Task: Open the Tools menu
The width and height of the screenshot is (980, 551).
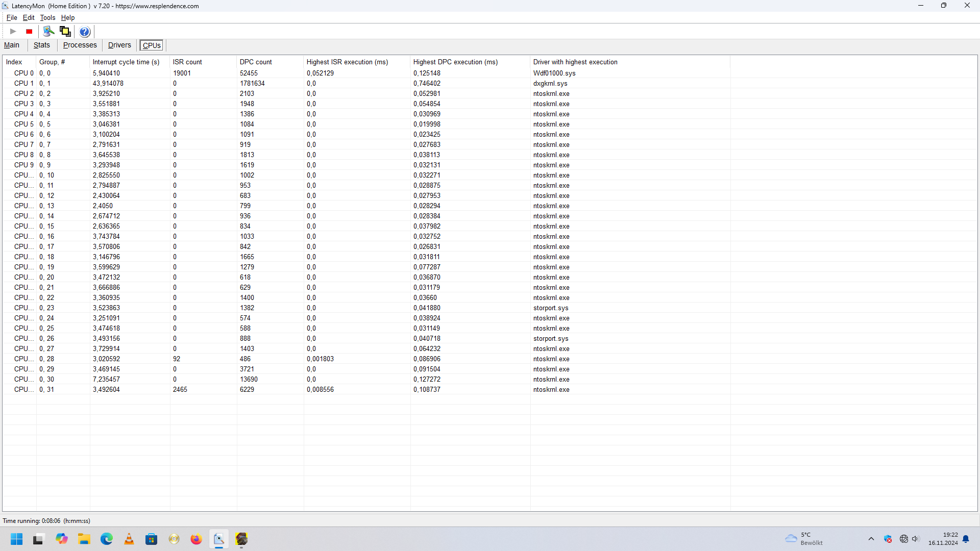Action: (47, 17)
